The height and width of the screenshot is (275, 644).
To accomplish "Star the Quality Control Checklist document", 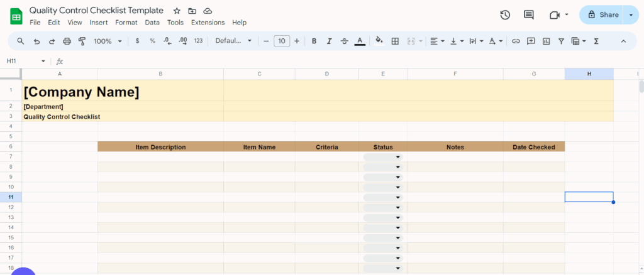I will pyautogui.click(x=177, y=11).
